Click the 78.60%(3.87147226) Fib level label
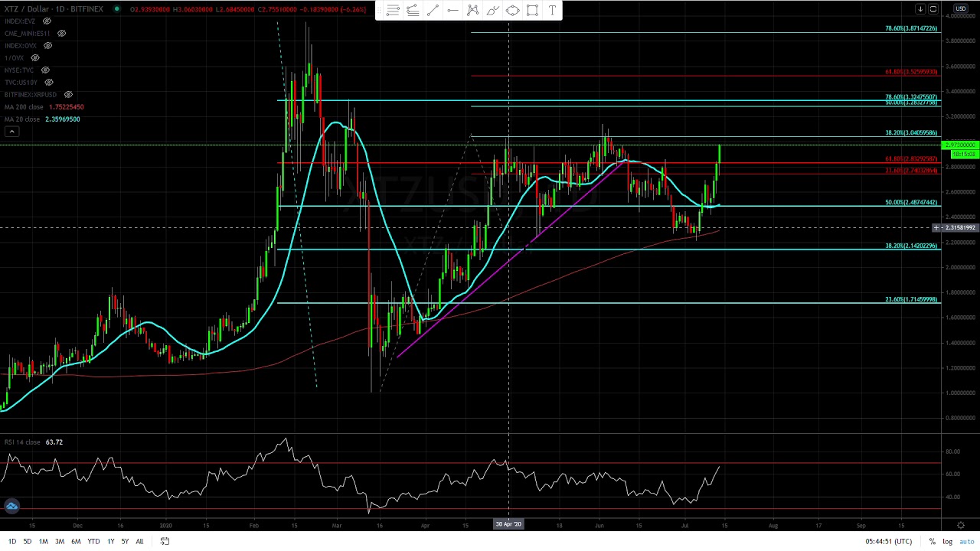This screenshot has width=980, height=551. [911, 28]
